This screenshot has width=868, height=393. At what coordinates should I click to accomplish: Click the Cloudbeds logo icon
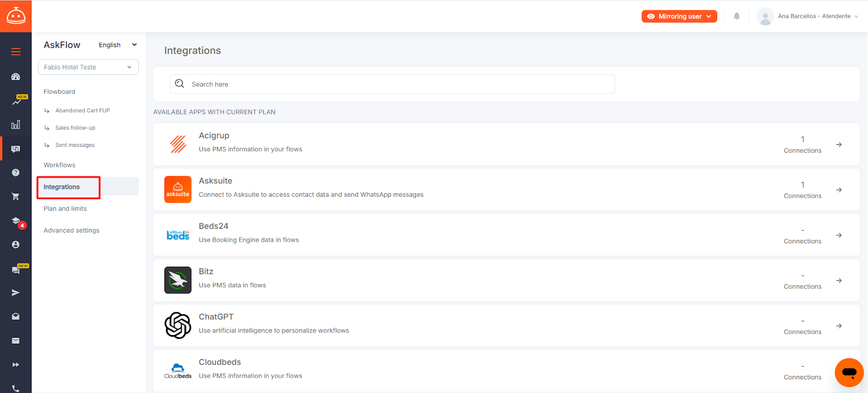coord(178,371)
